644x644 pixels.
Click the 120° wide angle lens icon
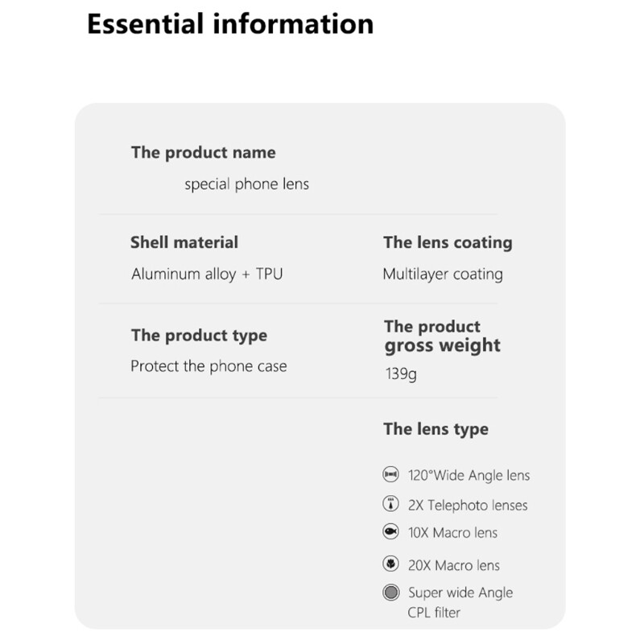(x=391, y=475)
